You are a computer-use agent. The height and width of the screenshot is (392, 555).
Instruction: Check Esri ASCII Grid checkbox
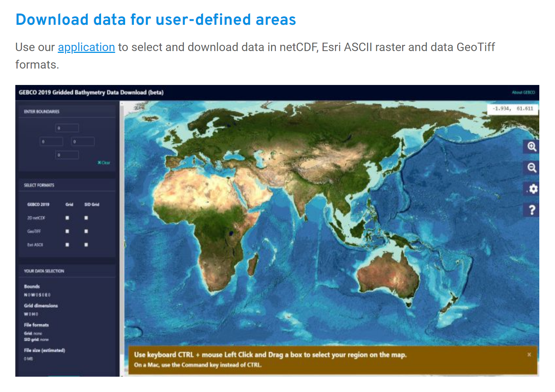pos(67,245)
